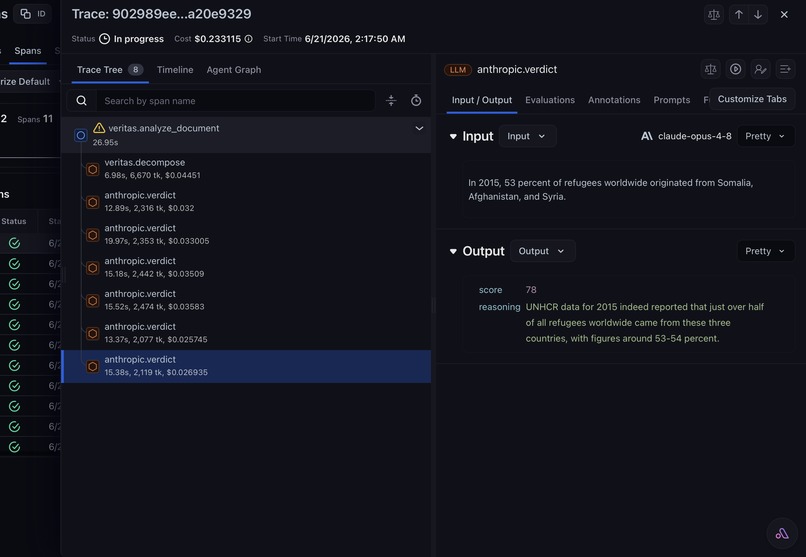This screenshot has height=557, width=806.
Task: Click the LLM span type badge
Action: [x=457, y=70]
